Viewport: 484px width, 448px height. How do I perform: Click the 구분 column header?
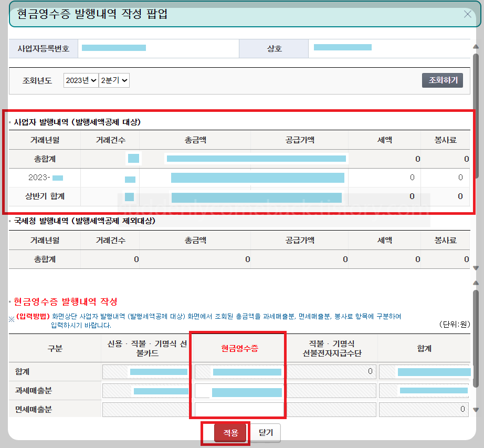click(x=55, y=349)
